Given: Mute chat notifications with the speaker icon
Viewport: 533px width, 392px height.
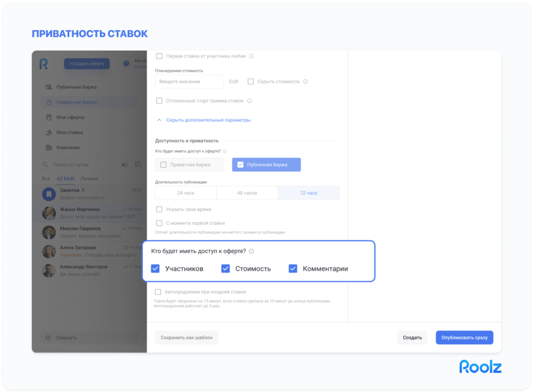Looking at the screenshot, I should click(x=124, y=166).
